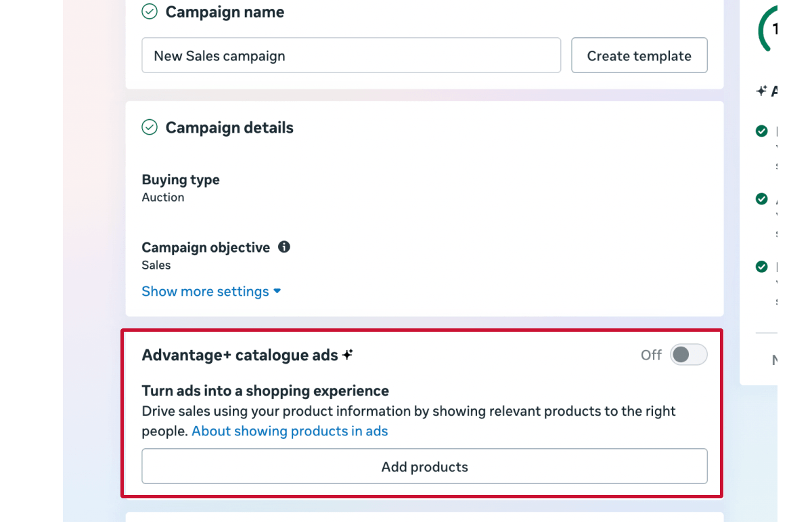
Task: Click the Off label beside the toggle
Action: coord(651,355)
